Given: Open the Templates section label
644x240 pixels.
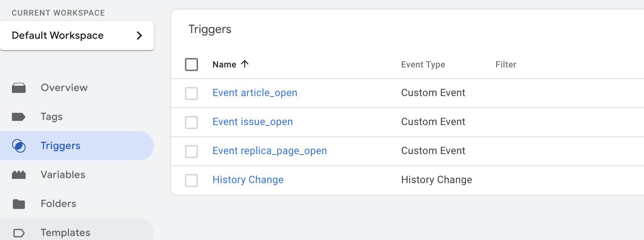Looking at the screenshot, I should [x=65, y=233].
